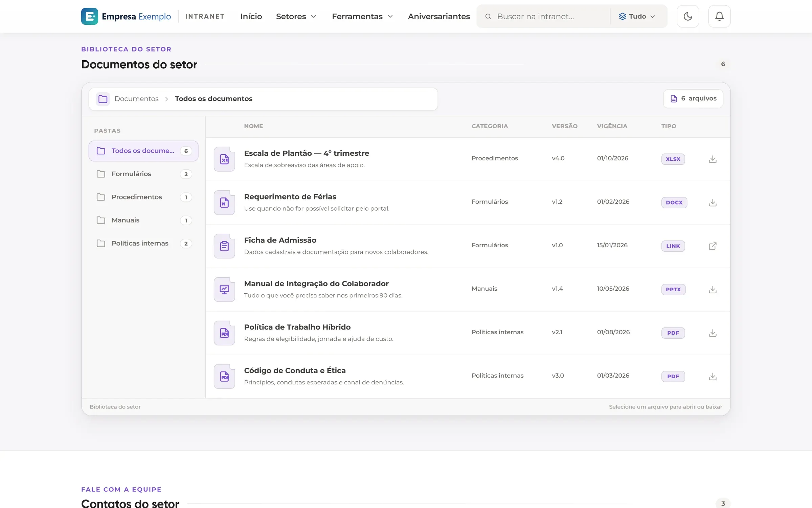Viewport: 812px width, 508px height.
Task: Open Escala de Plantão — 4º trimestre
Action: tap(307, 153)
